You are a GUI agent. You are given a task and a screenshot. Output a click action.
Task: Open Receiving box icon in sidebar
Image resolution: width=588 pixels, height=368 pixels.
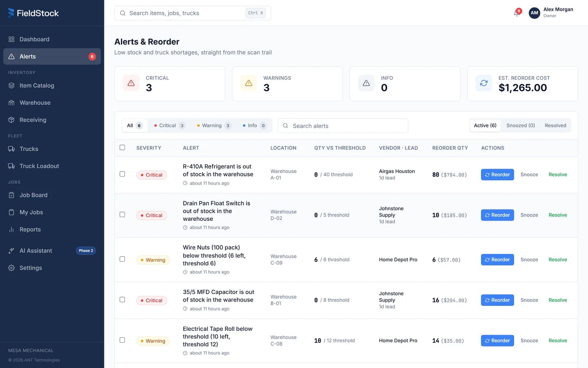(x=11, y=120)
